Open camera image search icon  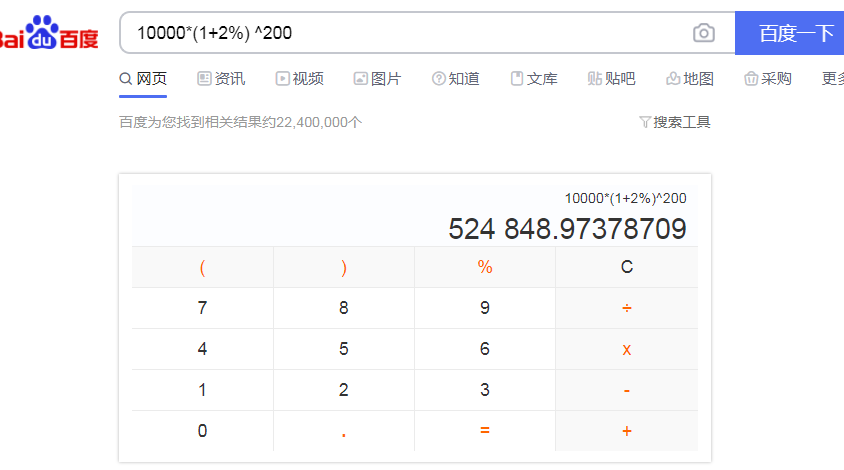point(704,33)
